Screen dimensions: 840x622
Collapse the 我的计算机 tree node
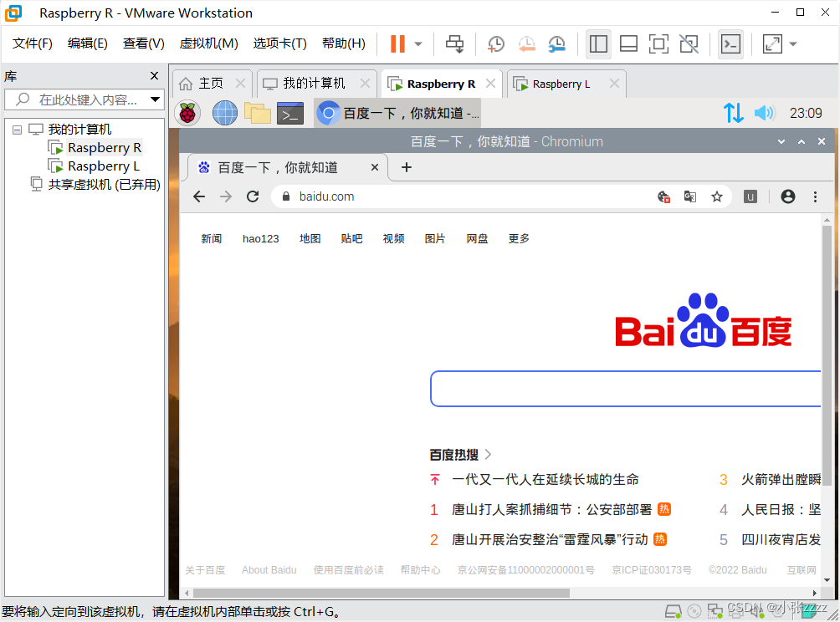17,131
